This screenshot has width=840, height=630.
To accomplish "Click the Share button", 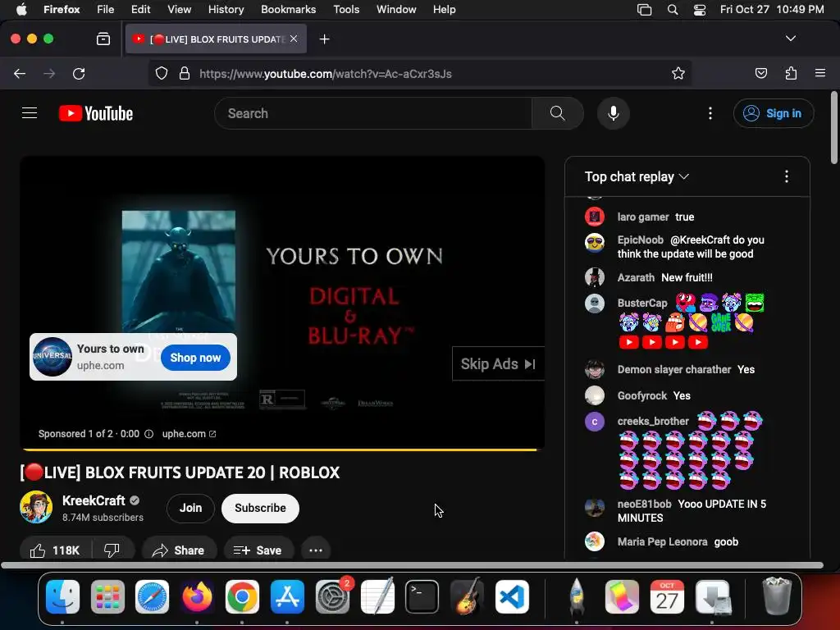I will point(178,550).
